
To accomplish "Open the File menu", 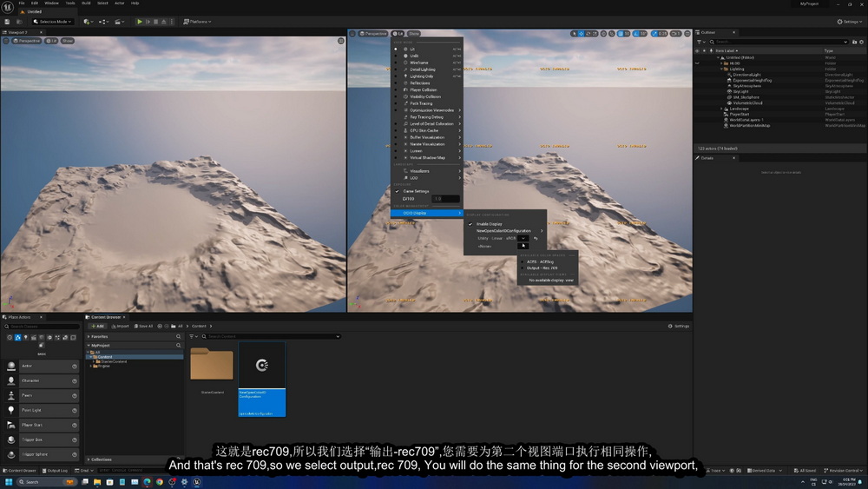I will [22, 3].
